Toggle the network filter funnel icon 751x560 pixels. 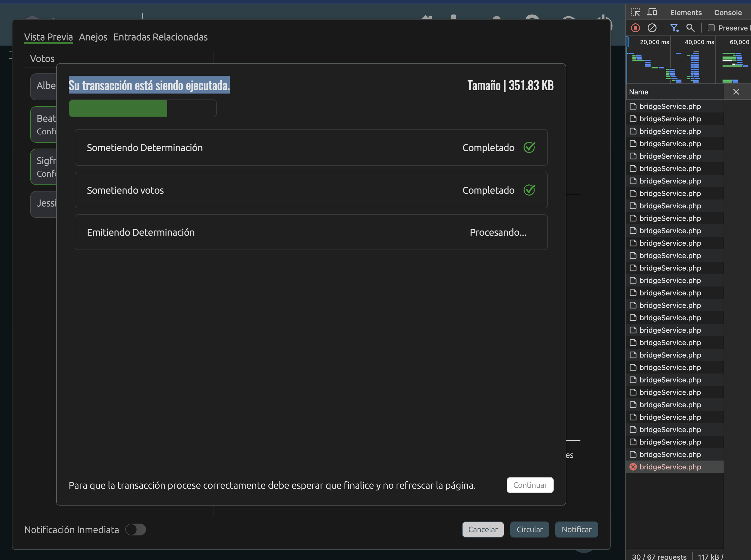coord(674,28)
